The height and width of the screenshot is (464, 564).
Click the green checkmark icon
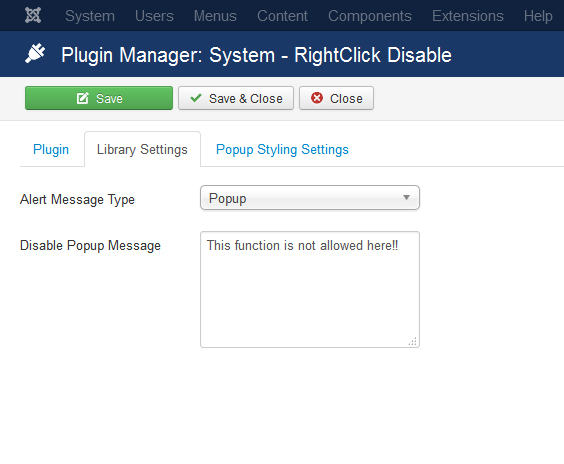pyautogui.click(x=196, y=98)
